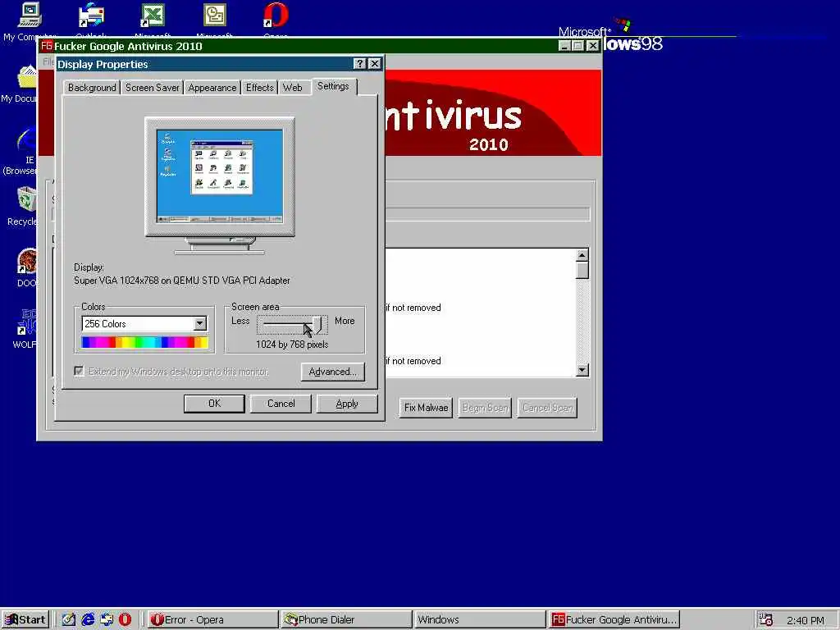This screenshot has height=630, width=840.
Task: Switch to the Screen Saver tab
Action: coord(152,88)
